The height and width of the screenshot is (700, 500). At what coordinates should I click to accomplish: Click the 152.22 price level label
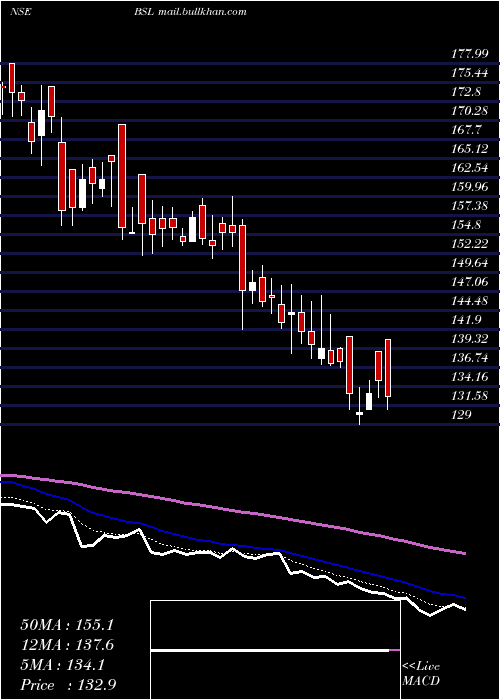tap(470, 244)
